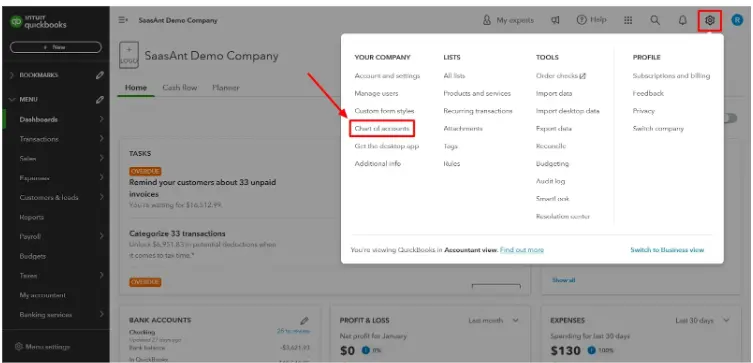The image size is (753, 363).
Task: Open Rules list
Action: point(451,164)
